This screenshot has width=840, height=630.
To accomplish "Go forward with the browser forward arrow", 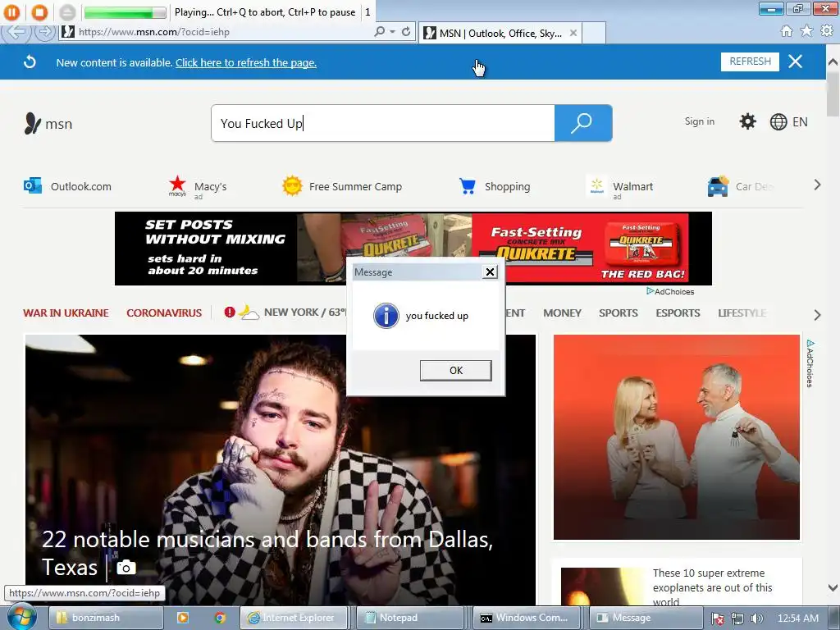I will (x=46, y=32).
